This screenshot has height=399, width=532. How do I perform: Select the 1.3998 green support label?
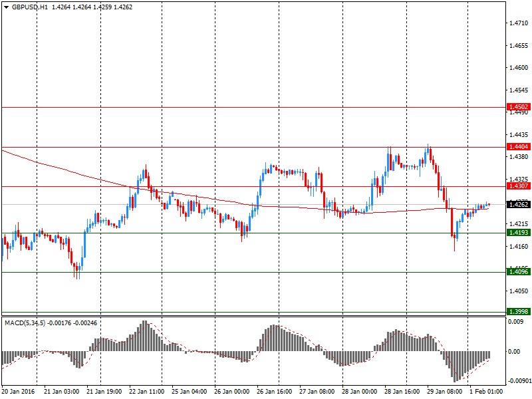click(519, 311)
